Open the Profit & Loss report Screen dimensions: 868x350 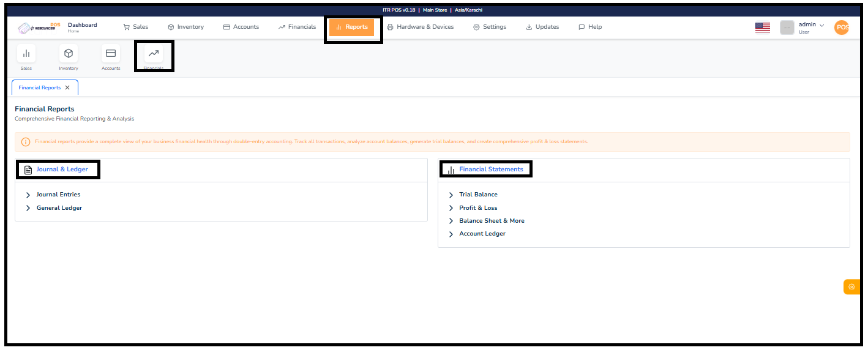pos(479,208)
